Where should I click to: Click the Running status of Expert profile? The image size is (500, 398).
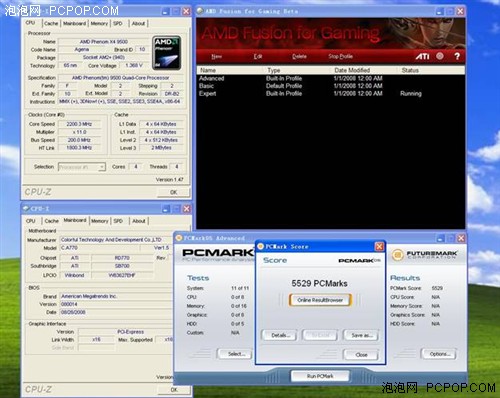pyautogui.click(x=411, y=94)
